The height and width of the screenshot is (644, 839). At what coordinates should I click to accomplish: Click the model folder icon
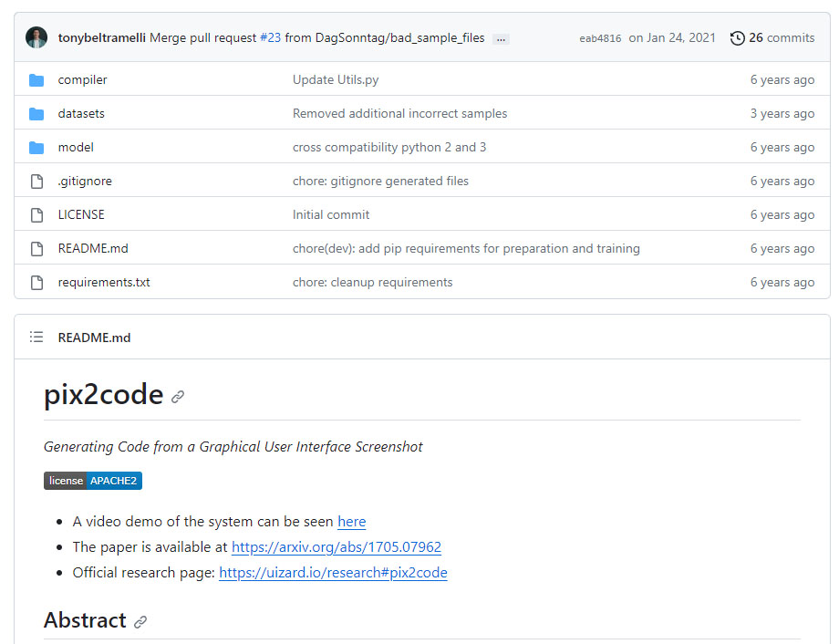(x=36, y=147)
